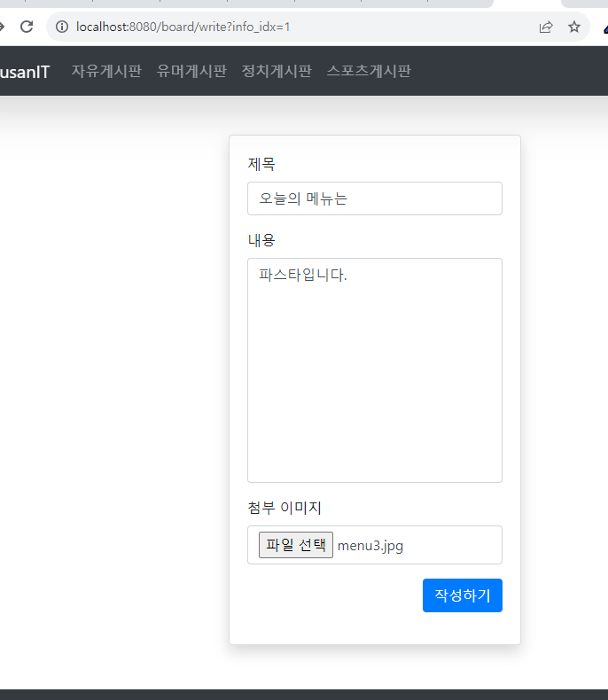608x700 pixels.
Task: Reload the page with the refresh icon
Action: point(27,27)
